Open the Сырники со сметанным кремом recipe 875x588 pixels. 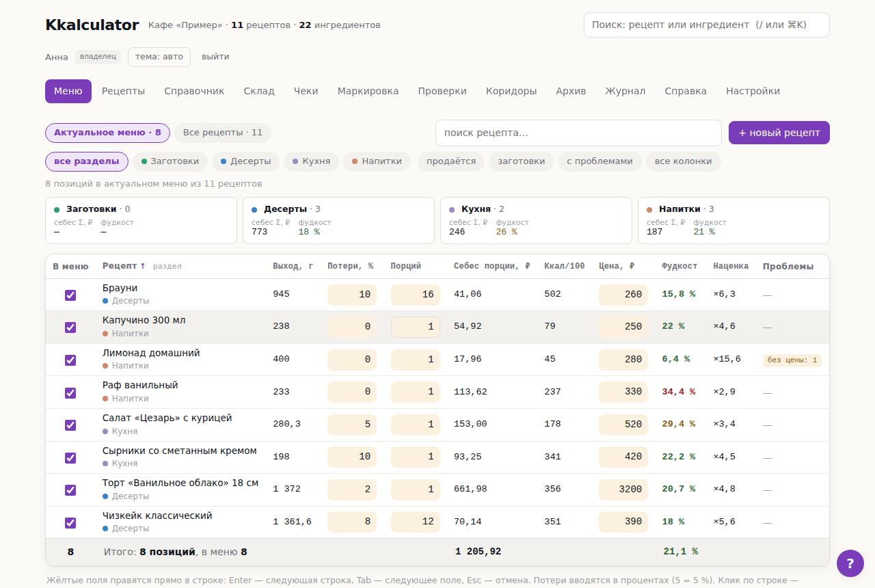(180, 451)
